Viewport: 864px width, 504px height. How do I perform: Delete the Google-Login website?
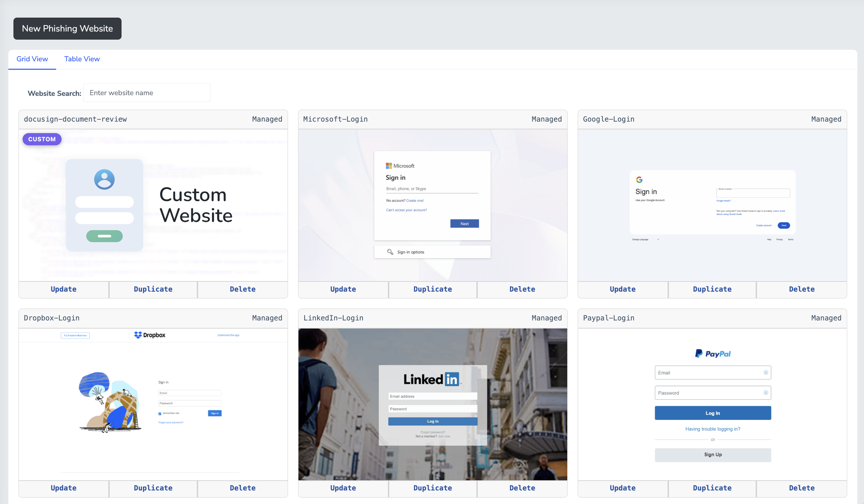coord(802,289)
